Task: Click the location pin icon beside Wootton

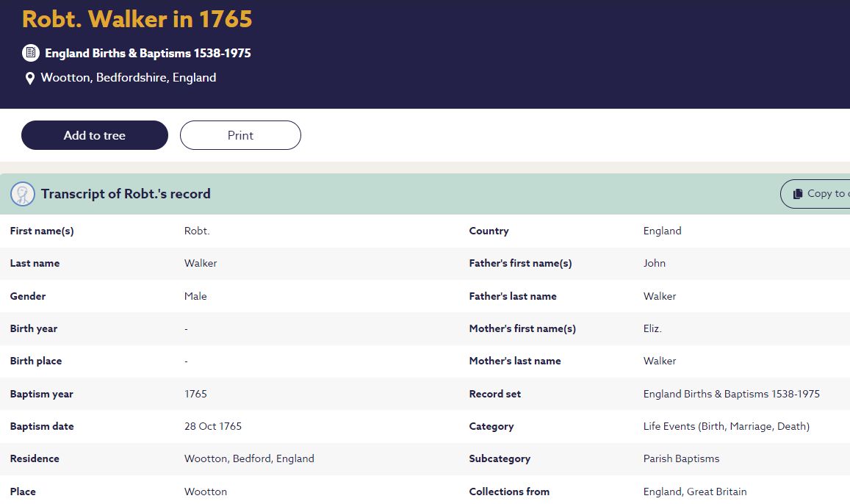Action: (x=30, y=78)
